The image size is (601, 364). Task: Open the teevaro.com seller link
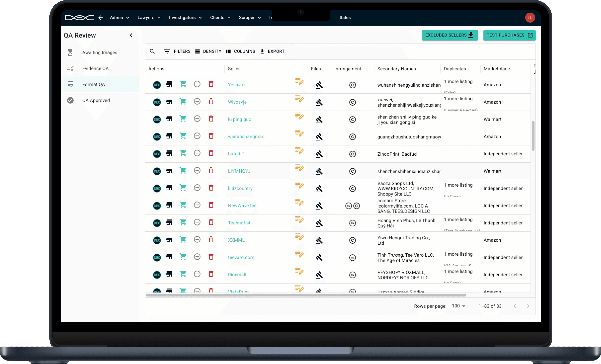click(x=241, y=257)
